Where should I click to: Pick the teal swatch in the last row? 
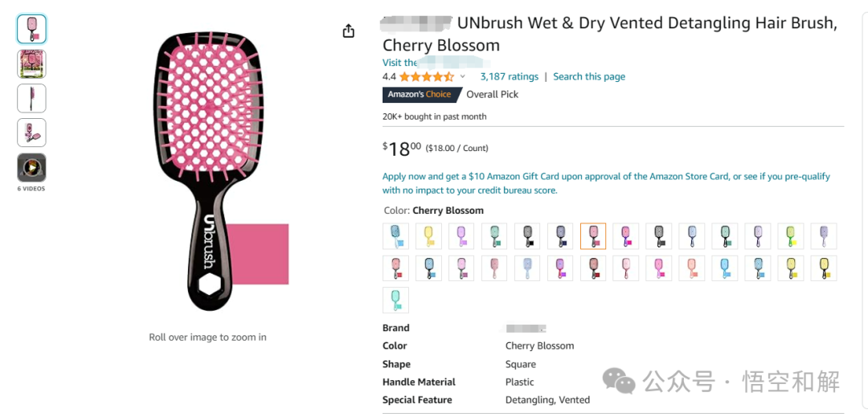tap(395, 300)
